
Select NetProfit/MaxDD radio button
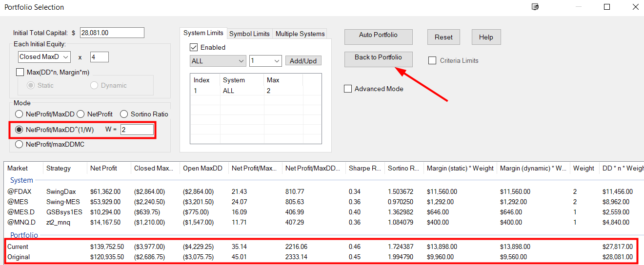coord(20,114)
